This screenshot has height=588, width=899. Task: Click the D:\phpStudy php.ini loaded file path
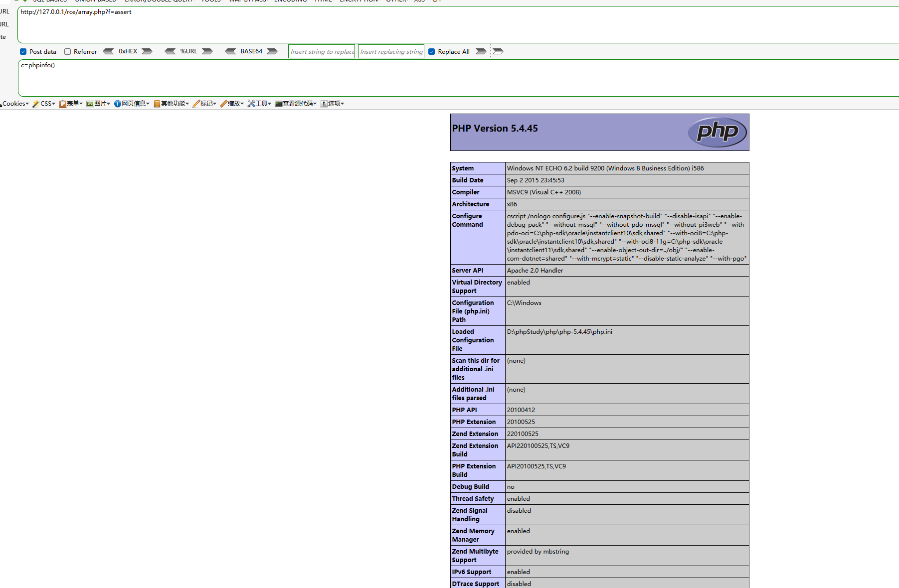pos(559,332)
